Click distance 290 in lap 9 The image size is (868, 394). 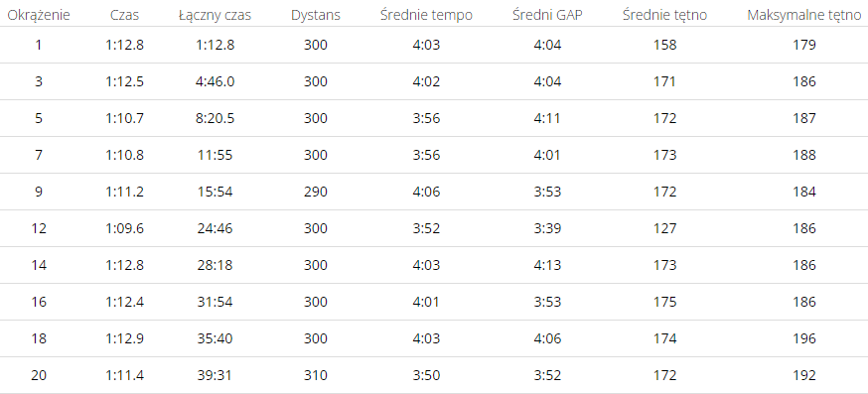click(x=316, y=192)
